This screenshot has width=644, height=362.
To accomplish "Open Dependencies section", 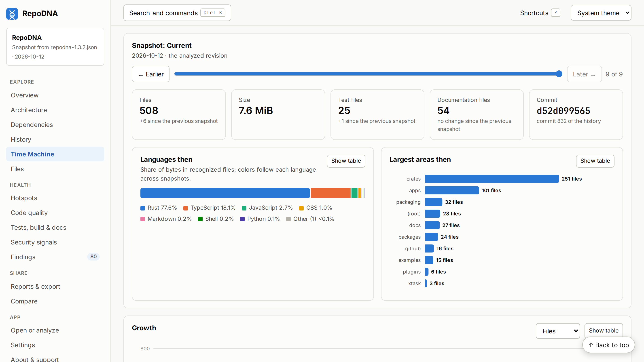I will pos(55,125).
